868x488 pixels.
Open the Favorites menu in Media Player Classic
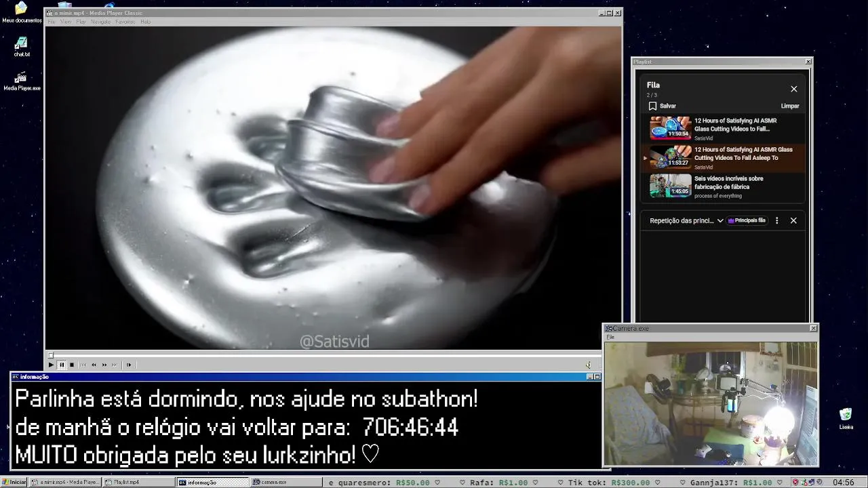click(125, 22)
